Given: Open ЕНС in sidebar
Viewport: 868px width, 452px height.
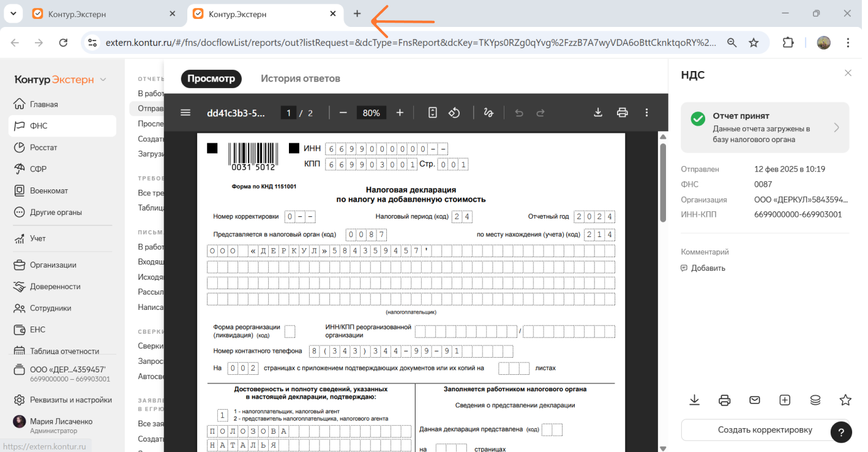Looking at the screenshot, I should point(62,330).
